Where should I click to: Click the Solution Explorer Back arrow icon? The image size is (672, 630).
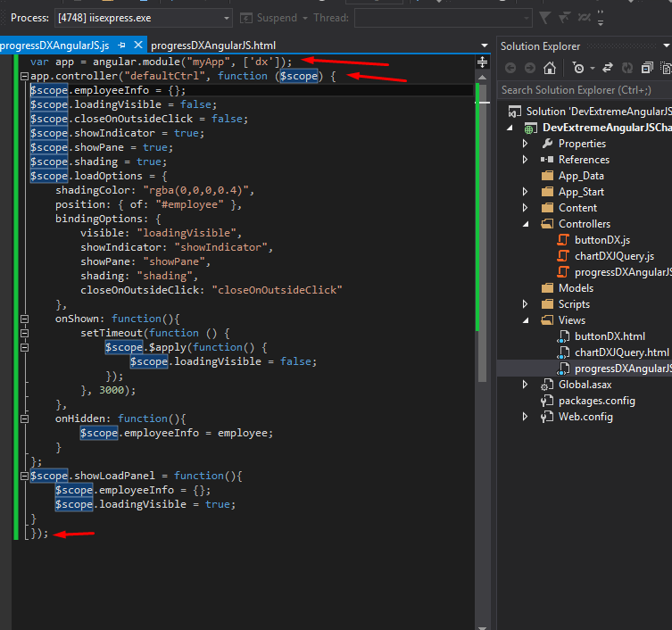tap(510, 68)
